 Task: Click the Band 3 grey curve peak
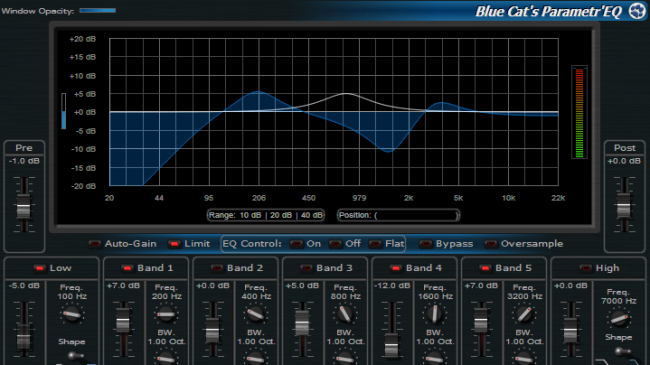click(346, 94)
